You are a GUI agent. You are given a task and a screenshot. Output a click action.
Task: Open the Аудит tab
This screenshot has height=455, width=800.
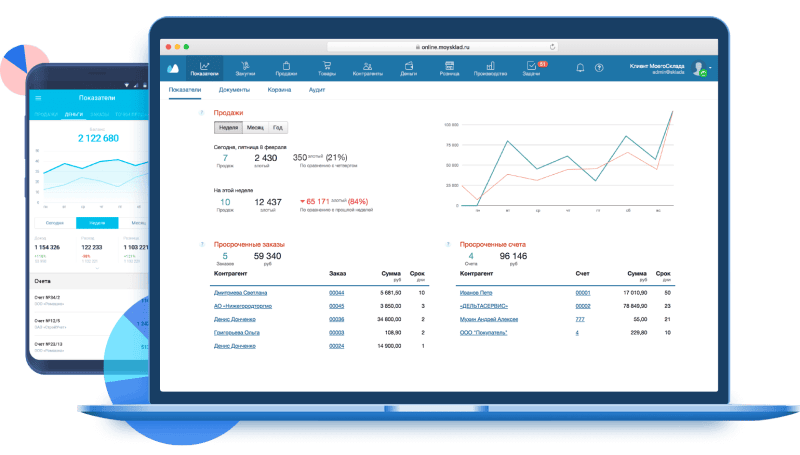click(317, 90)
